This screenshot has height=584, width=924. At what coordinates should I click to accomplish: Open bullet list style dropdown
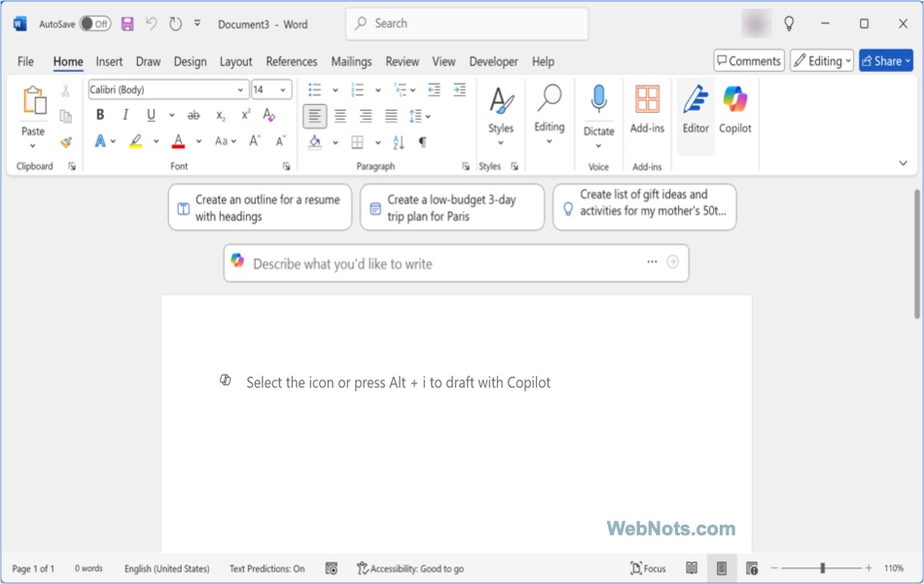(x=336, y=91)
